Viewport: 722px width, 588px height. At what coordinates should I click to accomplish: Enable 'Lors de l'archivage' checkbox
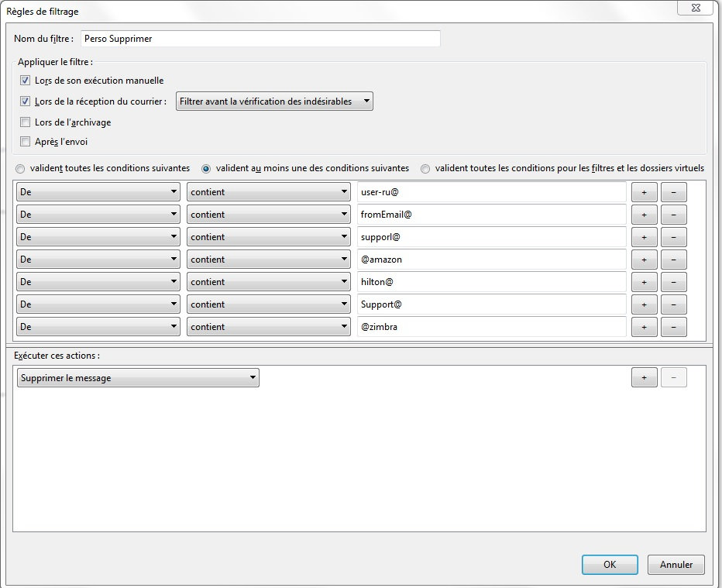[x=26, y=122]
